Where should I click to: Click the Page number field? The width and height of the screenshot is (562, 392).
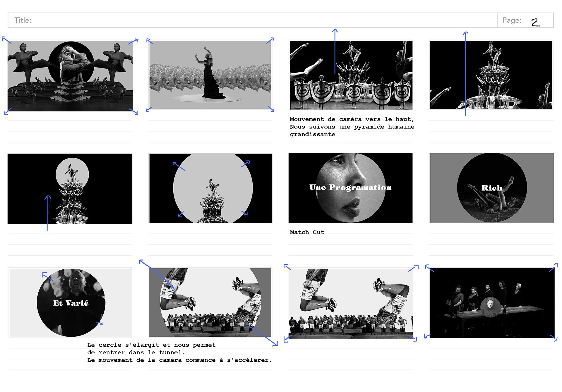(525, 20)
